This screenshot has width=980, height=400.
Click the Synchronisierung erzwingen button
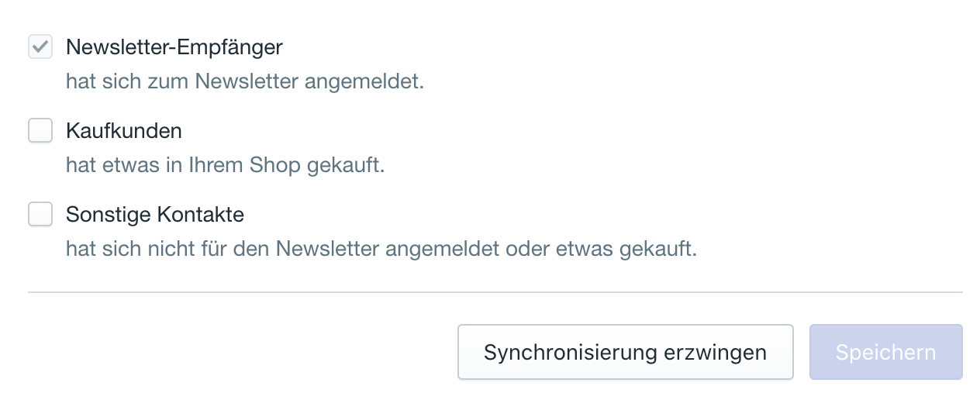point(625,352)
